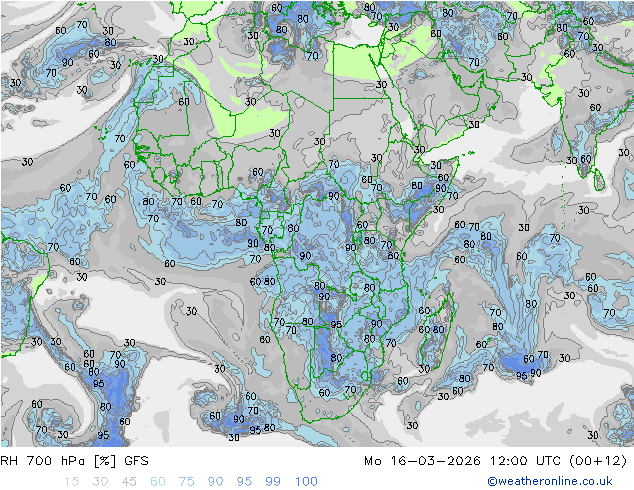Click the legend value 60 in bottom scale
Screen dimensions: 634x490
tap(158, 481)
